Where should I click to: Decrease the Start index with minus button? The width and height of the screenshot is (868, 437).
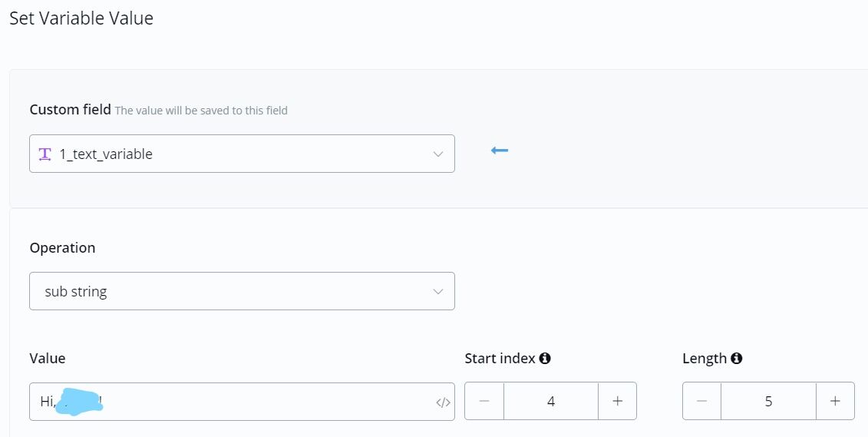pos(484,401)
